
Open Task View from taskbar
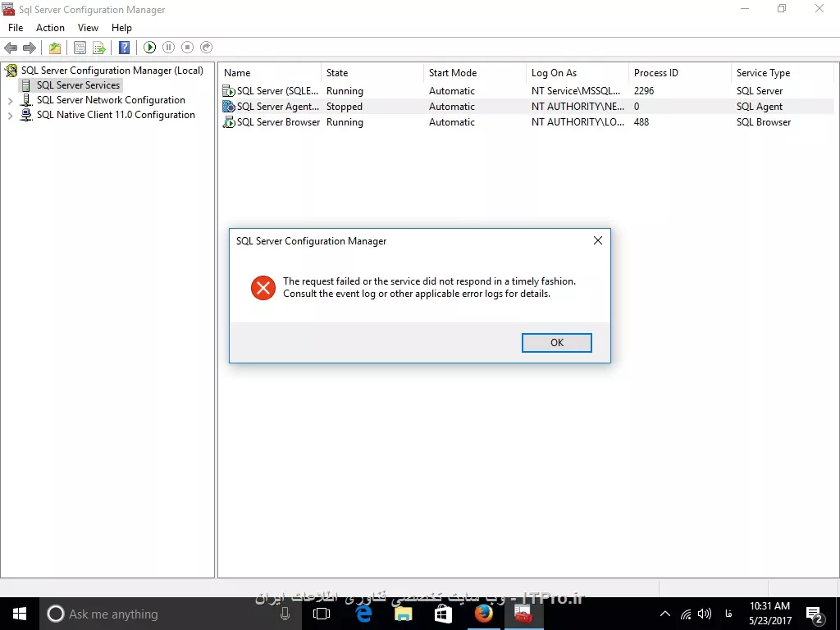click(x=322, y=614)
